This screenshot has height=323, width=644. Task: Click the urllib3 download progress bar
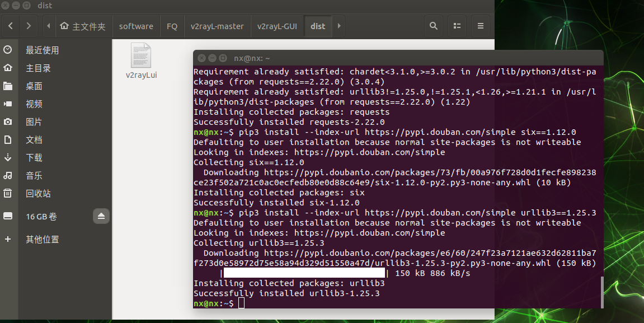click(304, 273)
